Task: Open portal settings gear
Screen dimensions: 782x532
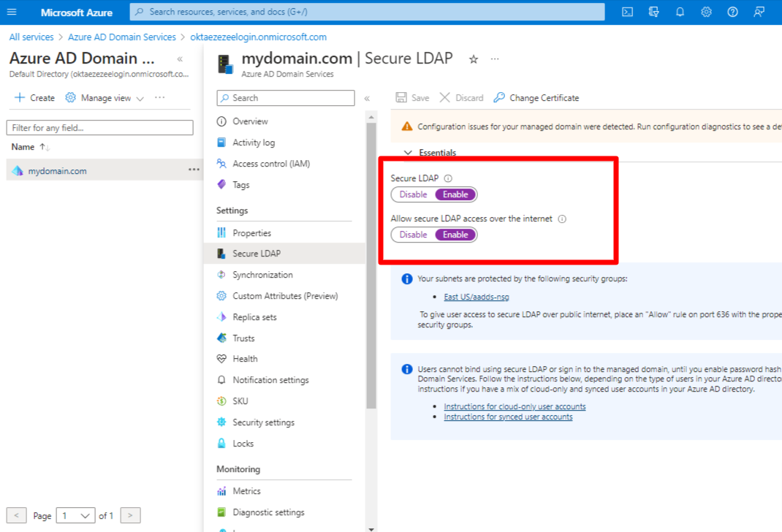Action: point(706,12)
